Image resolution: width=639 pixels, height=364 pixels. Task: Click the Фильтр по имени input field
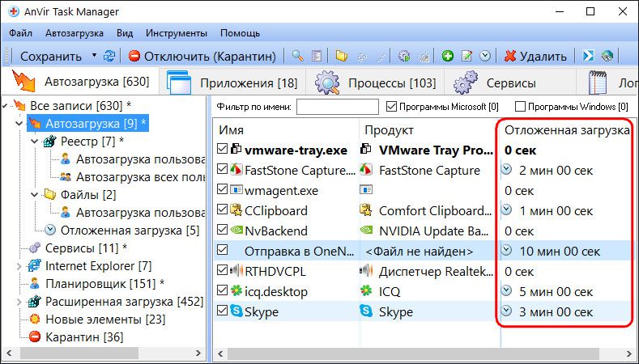click(337, 107)
